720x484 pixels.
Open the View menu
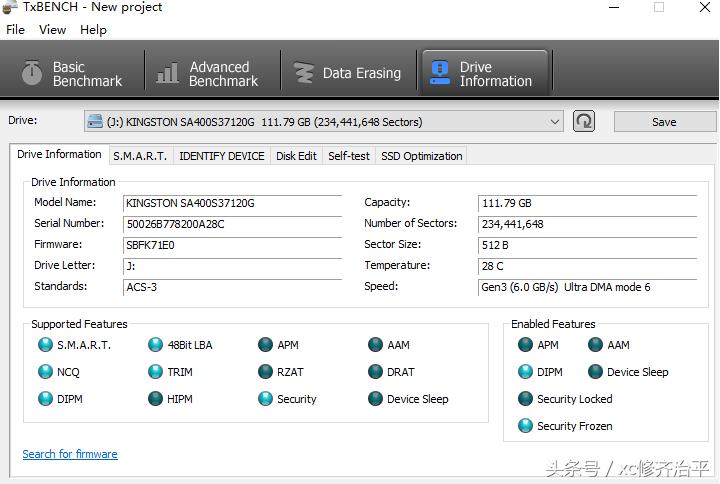[52, 30]
